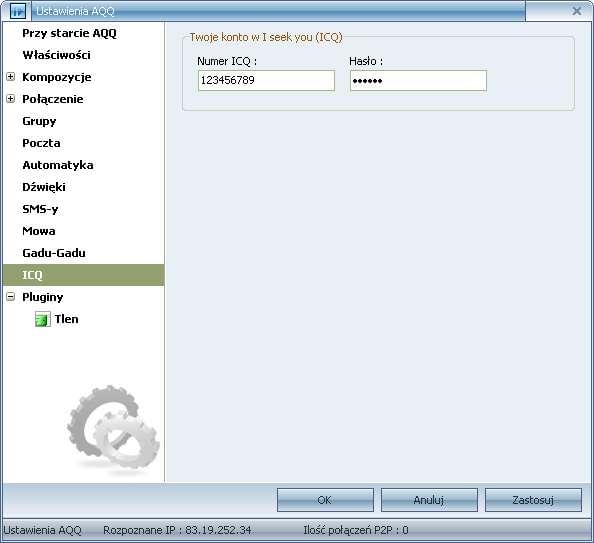Apply settings with Zastosuj button

pos(533,500)
